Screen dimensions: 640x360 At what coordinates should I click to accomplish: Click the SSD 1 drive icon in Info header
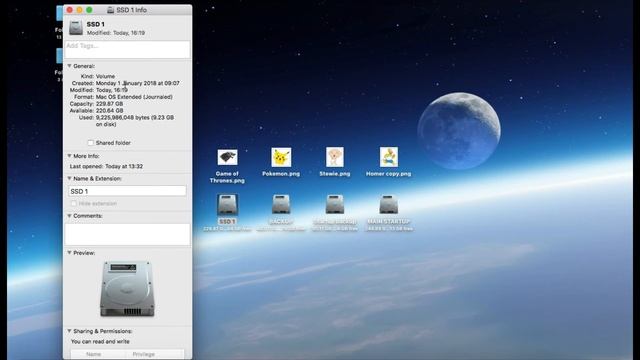(x=76, y=28)
